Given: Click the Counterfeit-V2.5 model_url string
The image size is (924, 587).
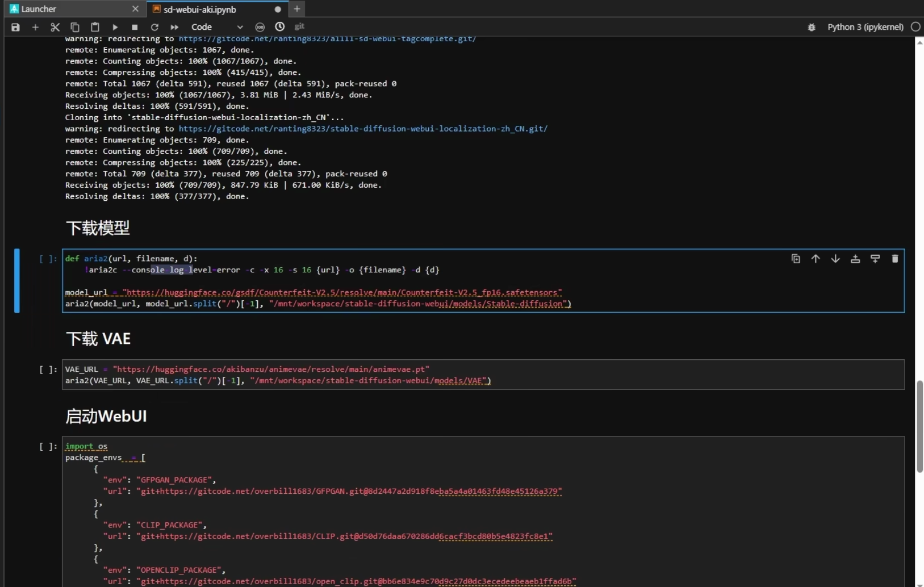Looking at the screenshot, I should point(342,292).
